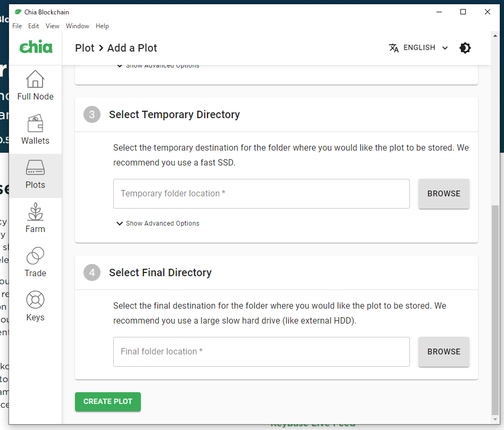Click the vertical scrollbar thumb
This screenshot has width=504, height=430.
(x=495, y=309)
